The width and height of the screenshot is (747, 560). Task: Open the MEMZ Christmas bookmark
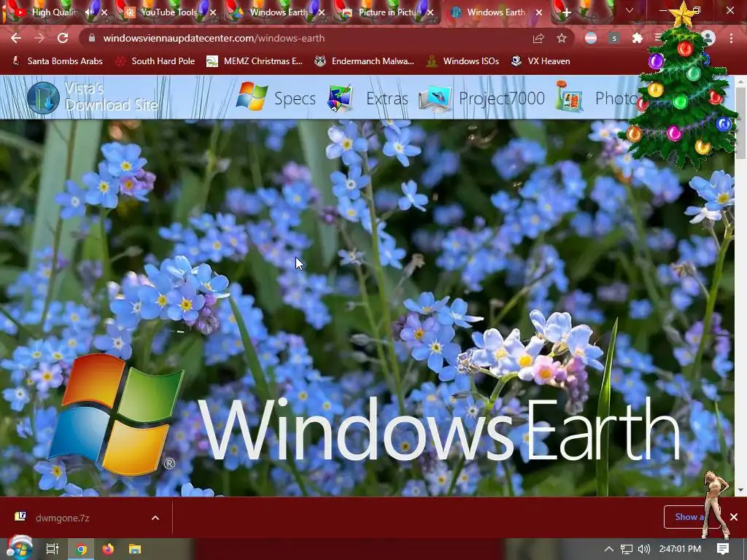[255, 61]
